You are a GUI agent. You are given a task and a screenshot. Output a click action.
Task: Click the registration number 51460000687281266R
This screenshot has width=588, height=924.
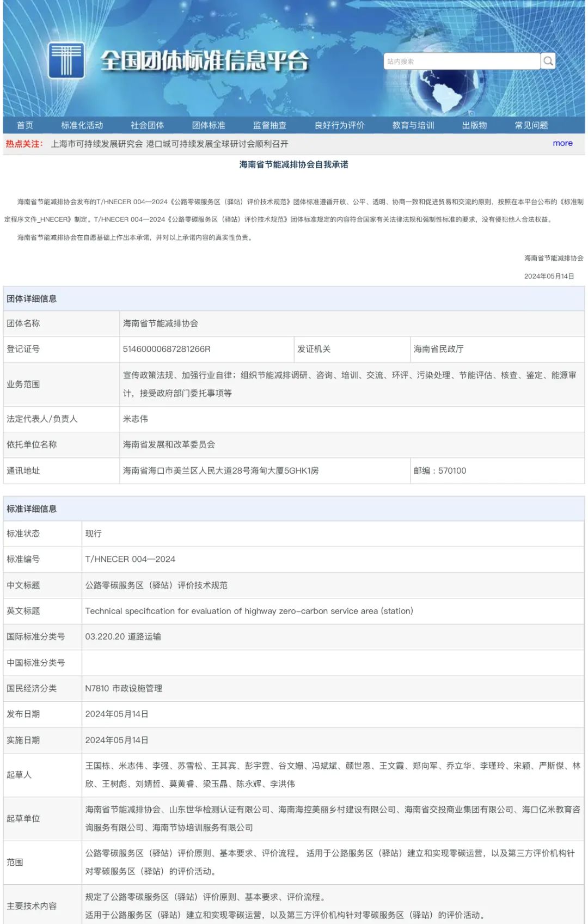pyautogui.click(x=167, y=349)
